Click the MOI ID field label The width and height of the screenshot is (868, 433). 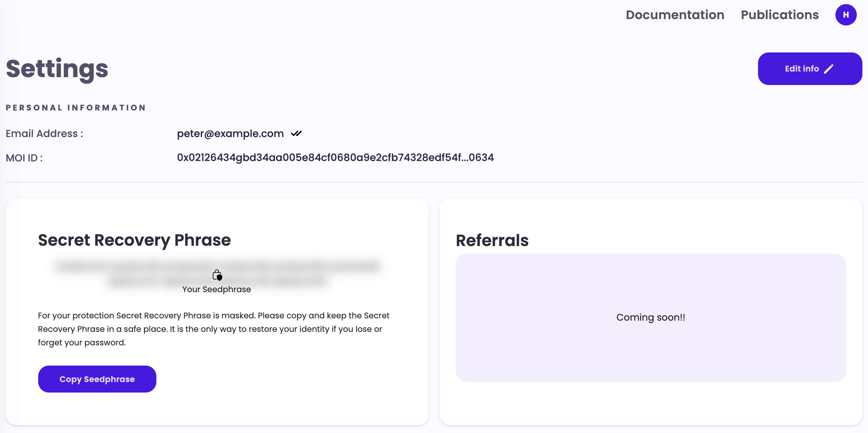click(24, 158)
